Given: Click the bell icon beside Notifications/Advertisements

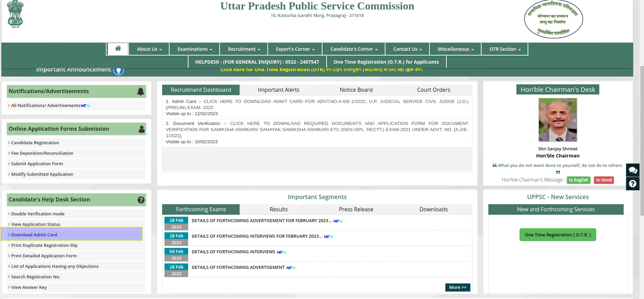Looking at the screenshot, I should [x=140, y=91].
